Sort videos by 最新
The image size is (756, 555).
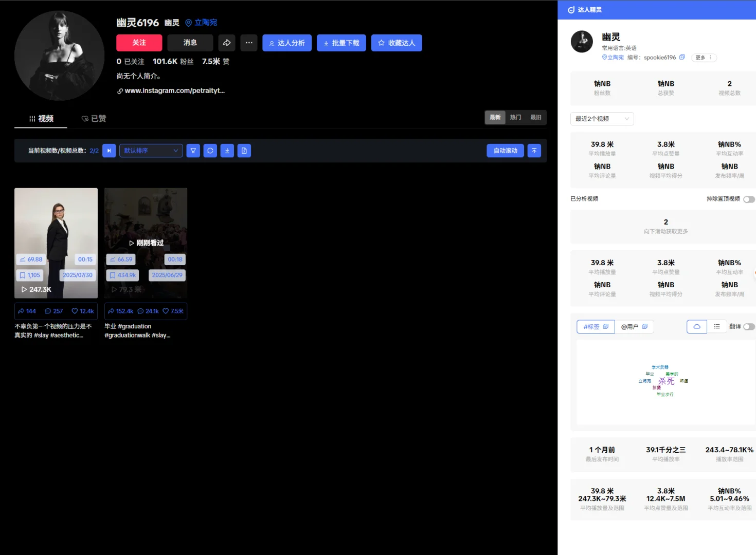[495, 118]
